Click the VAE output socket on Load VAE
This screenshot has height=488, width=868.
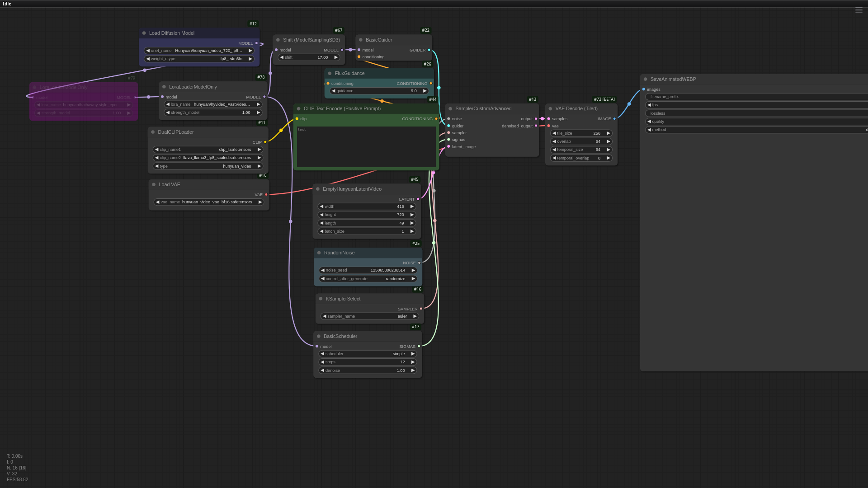coord(266,195)
